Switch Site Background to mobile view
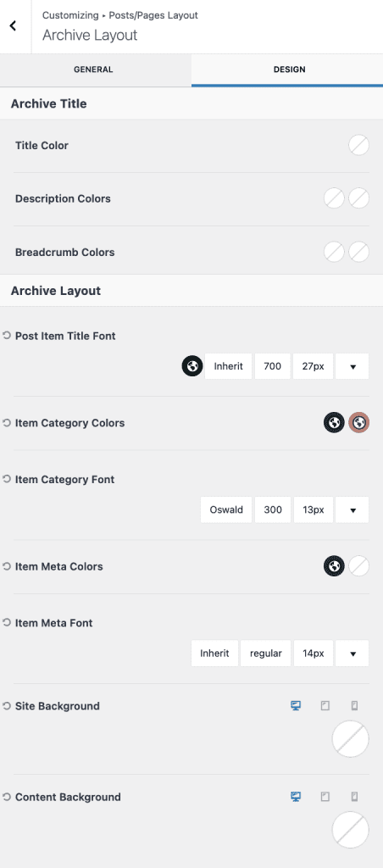The image size is (383, 868). (354, 706)
